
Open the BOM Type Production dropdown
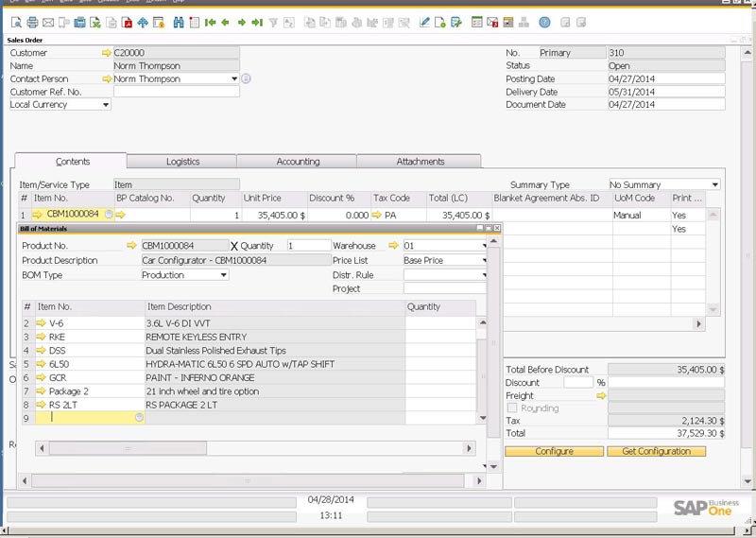click(x=224, y=275)
